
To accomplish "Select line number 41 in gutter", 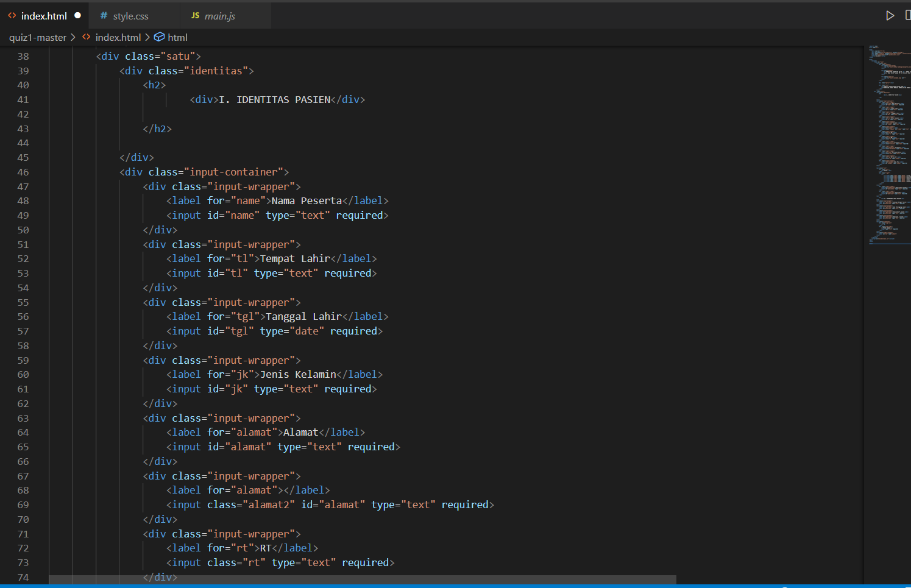I will 23,99.
